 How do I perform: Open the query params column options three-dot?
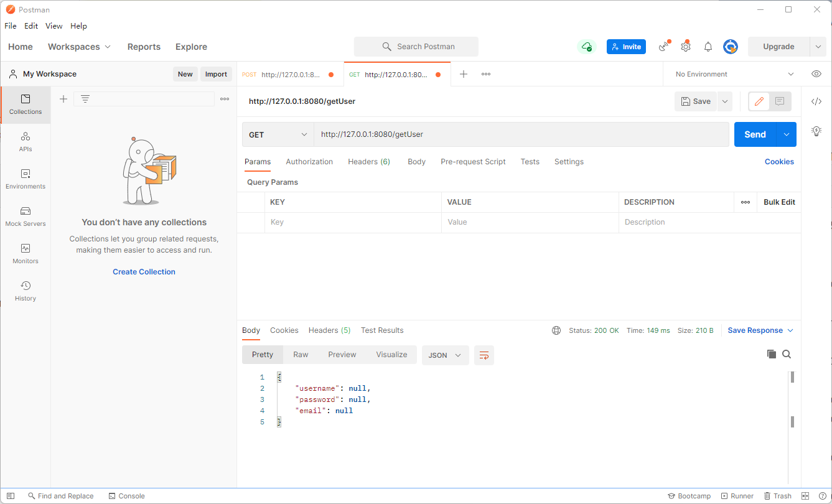(746, 202)
